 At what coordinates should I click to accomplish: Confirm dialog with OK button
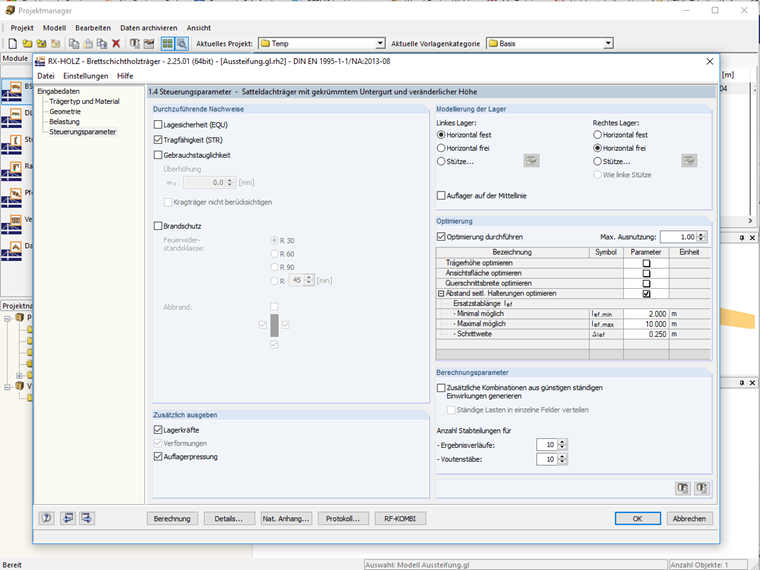637,519
